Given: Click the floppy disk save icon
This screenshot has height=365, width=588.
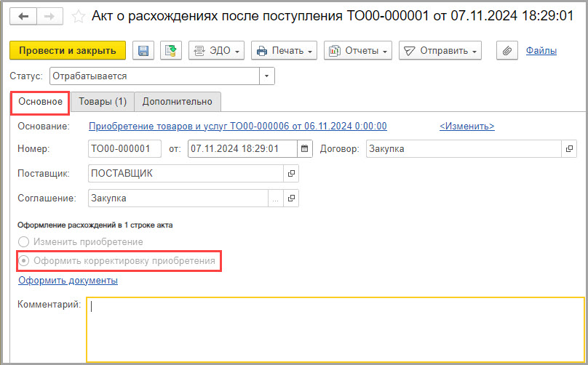Looking at the screenshot, I should pos(143,51).
